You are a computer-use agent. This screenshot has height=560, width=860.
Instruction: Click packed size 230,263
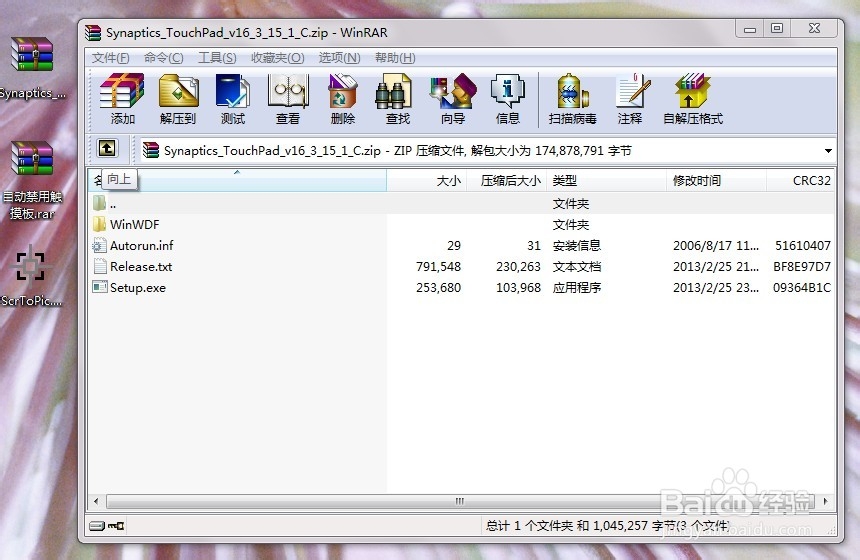[518, 267]
